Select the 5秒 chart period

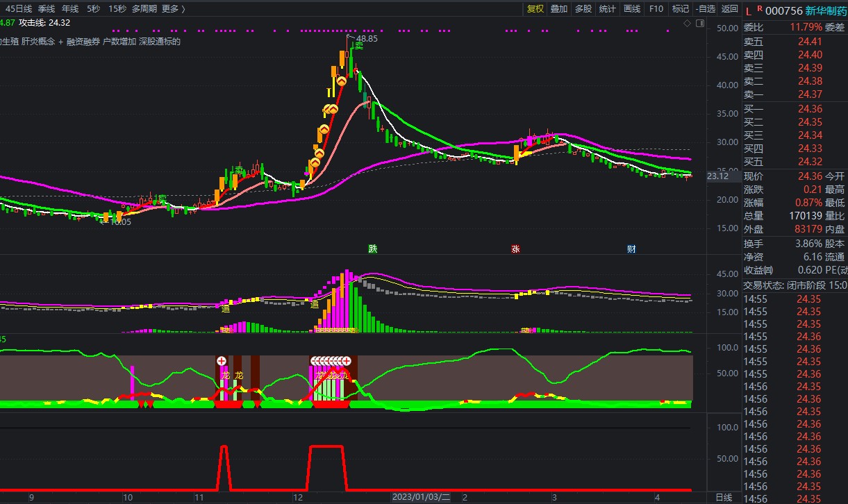[93, 9]
